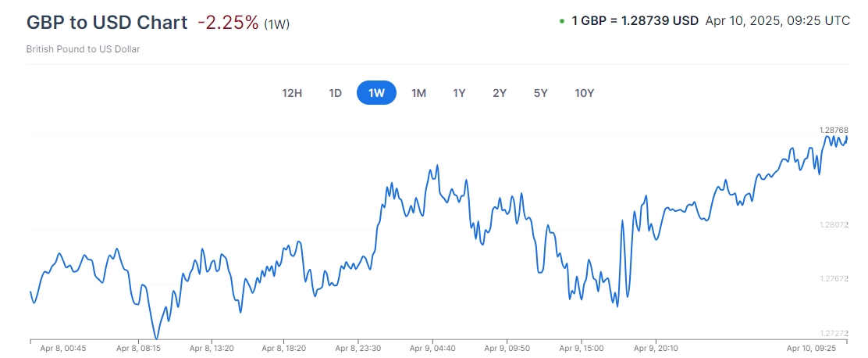This screenshot has width=868, height=358.
Task: Click the Apr 8, 08:15 axis marker
Action: (138, 349)
